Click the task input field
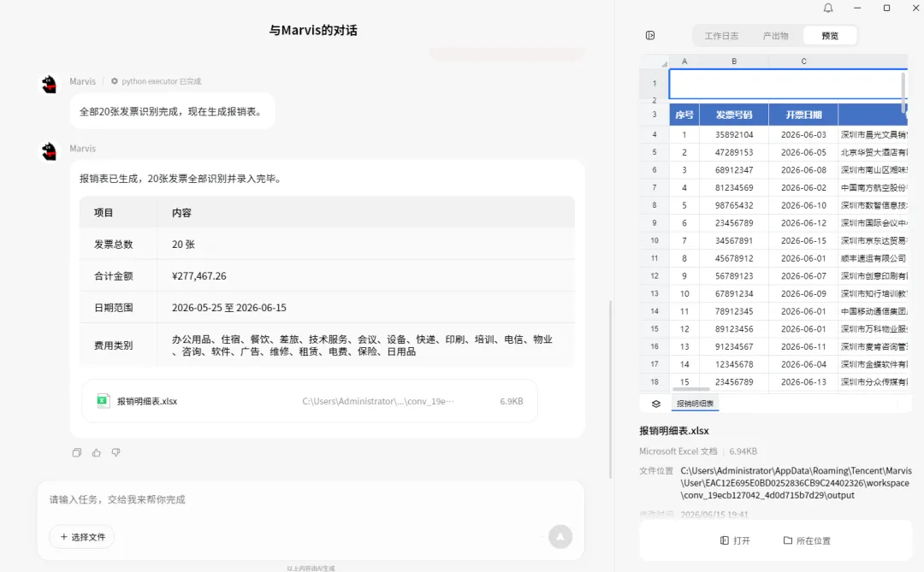The image size is (924, 572). tap(310, 499)
